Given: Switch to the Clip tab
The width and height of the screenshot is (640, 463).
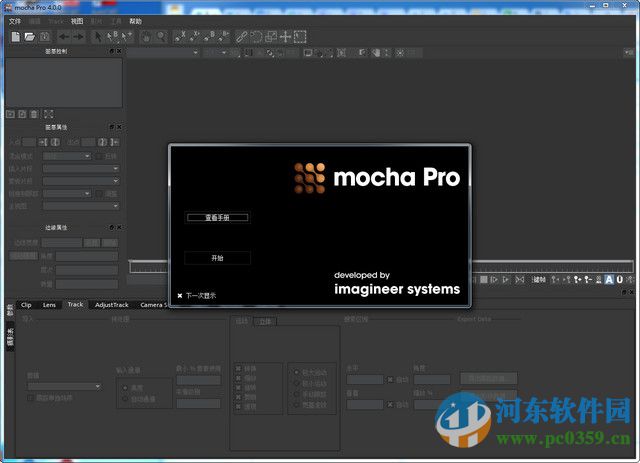Looking at the screenshot, I should [x=26, y=305].
